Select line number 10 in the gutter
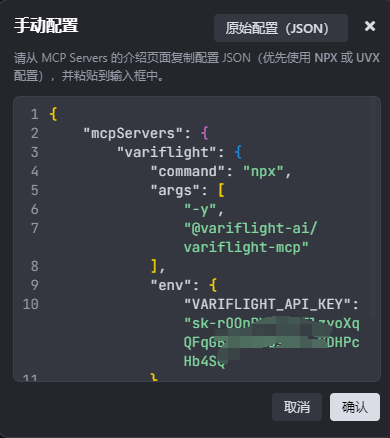 point(31,304)
